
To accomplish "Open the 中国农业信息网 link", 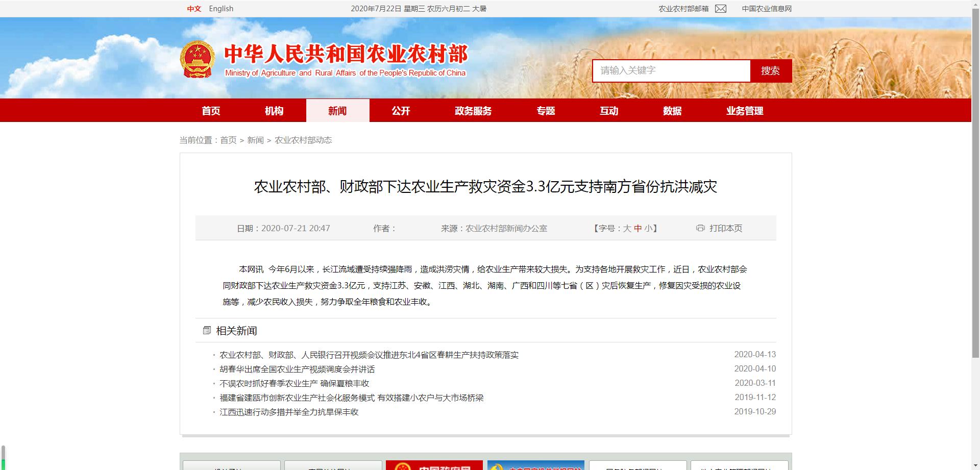I will click(x=767, y=9).
